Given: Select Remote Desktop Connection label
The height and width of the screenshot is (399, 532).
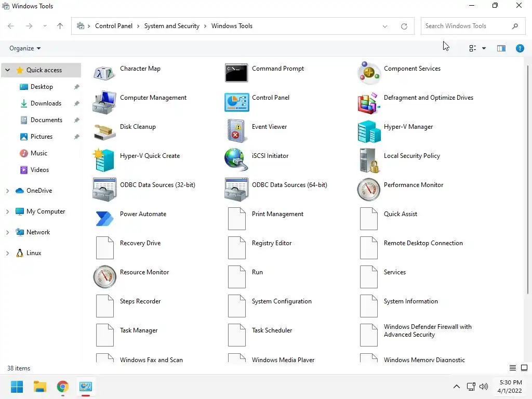Looking at the screenshot, I should click(423, 243).
